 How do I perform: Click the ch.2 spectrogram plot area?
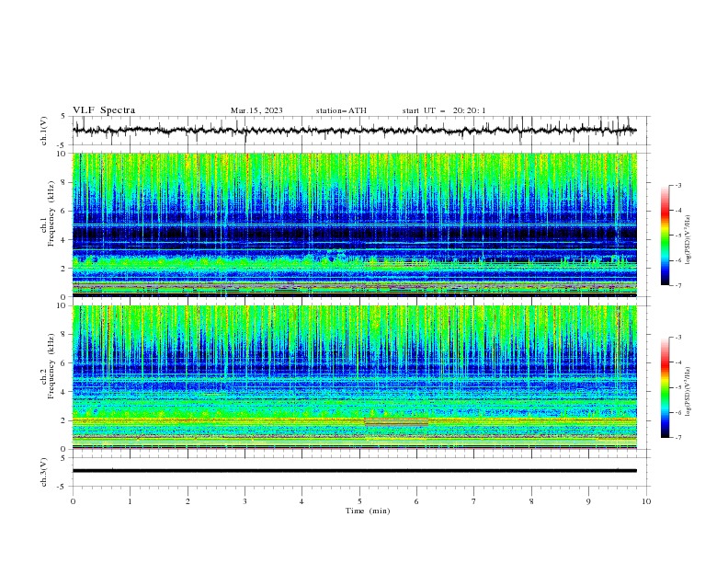[x=355, y=377]
